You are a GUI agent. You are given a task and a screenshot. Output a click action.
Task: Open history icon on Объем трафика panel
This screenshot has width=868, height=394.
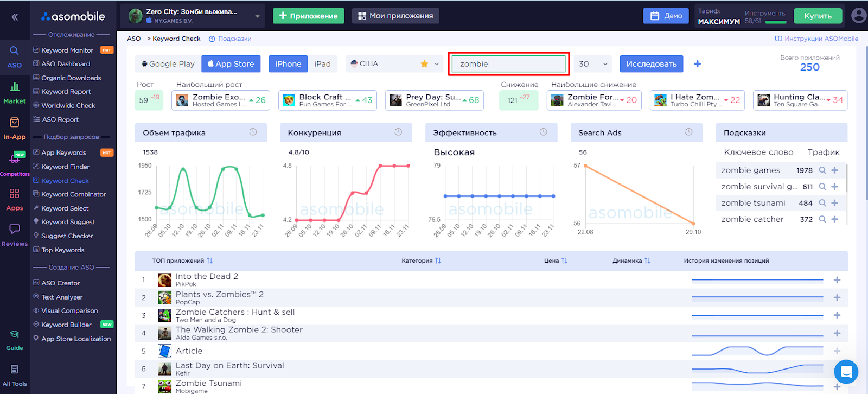pos(253,132)
